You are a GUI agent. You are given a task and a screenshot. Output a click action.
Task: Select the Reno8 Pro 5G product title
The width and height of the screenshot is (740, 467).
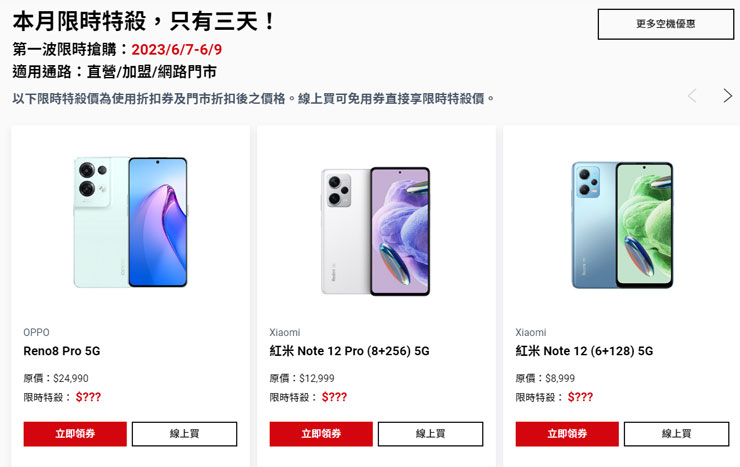point(62,351)
